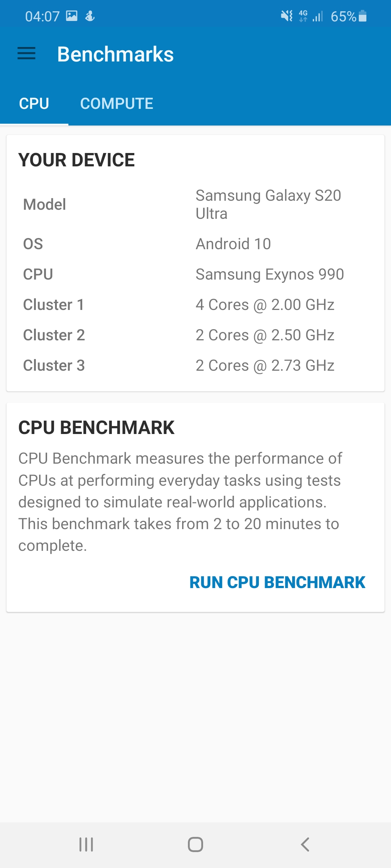Tap the YOUR DEVICE card heading

[x=76, y=160]
